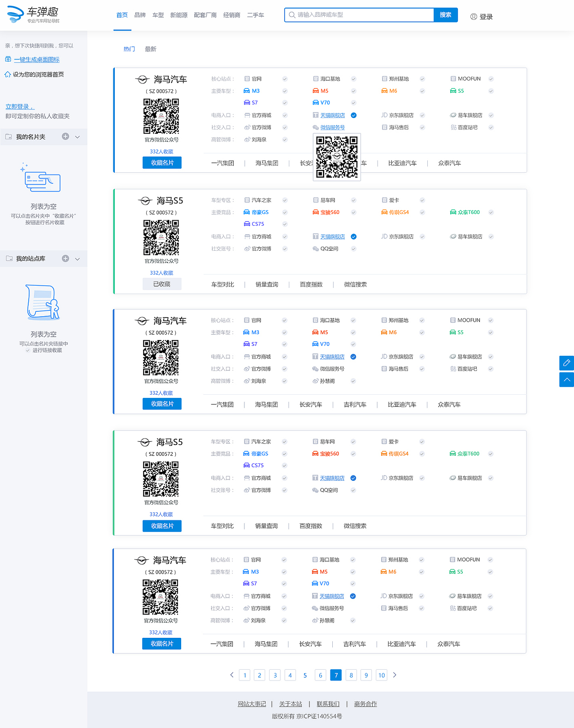Screen dimensions: 574x728
Task: Open the 车型 nav item
Action: [x=158, y=15]
